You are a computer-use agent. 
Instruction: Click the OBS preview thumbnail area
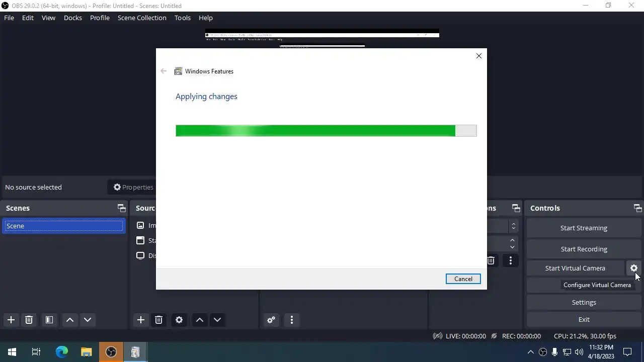(322, 39)
